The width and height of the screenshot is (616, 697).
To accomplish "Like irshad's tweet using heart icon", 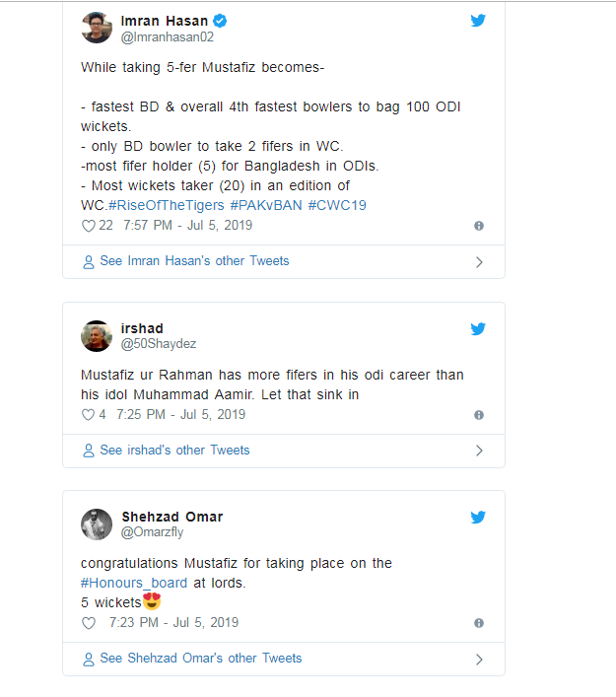I will 88,415.
